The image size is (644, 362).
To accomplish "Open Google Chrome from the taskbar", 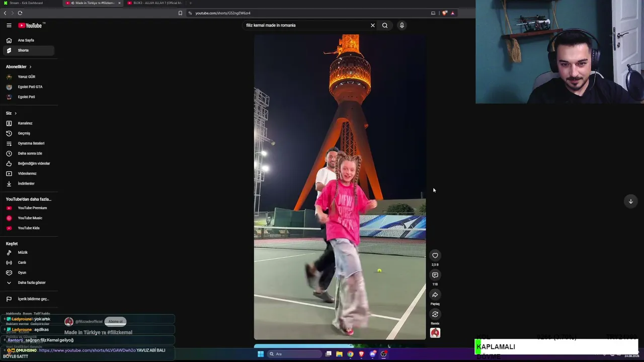I will pyautogui.click(x=351, y=354).
